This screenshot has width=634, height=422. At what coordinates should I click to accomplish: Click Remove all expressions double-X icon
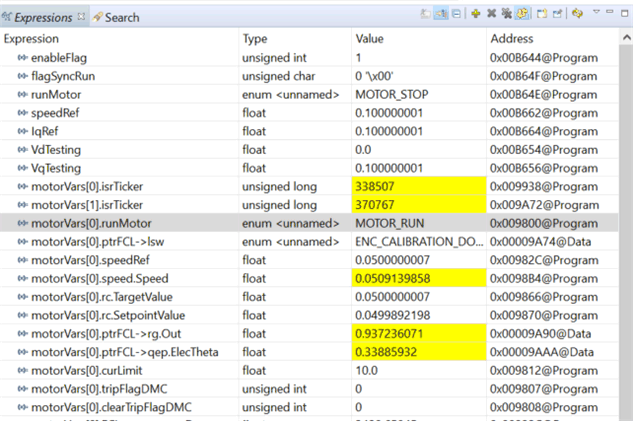click(x=507, y=14)
